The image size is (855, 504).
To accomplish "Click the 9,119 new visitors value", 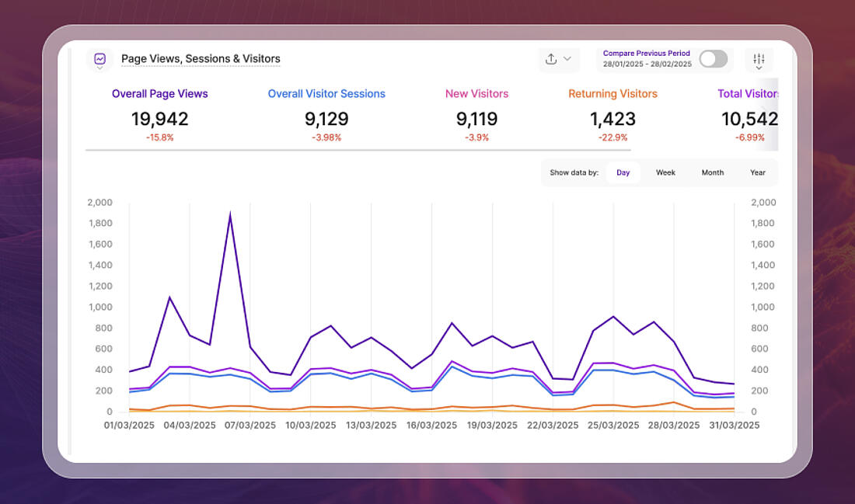I will coord(476,119).
